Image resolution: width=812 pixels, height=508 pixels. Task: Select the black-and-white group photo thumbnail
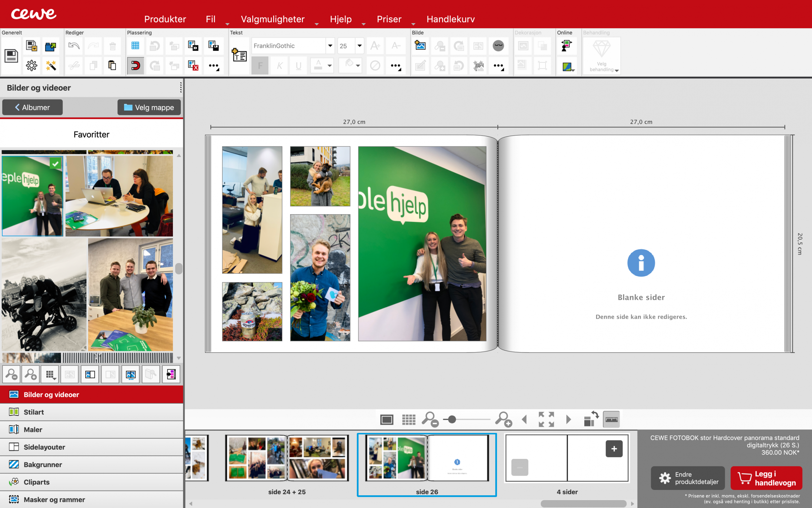pos(44,295)
